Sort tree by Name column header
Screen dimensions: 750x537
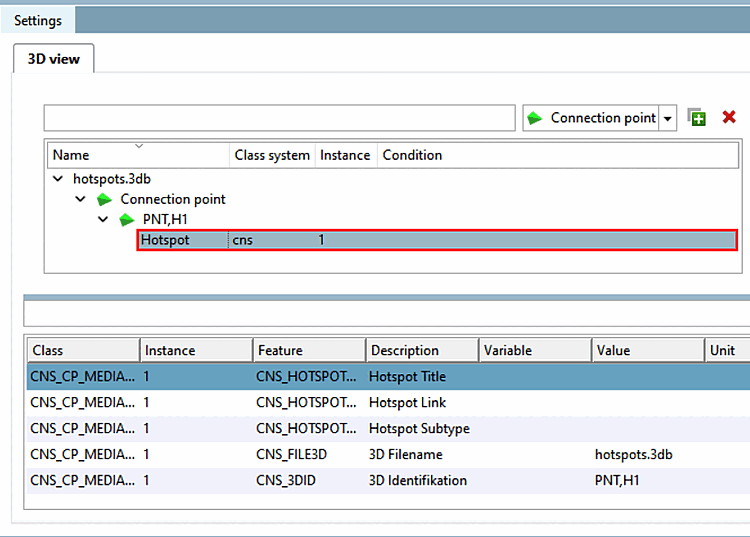coord(138,155)
